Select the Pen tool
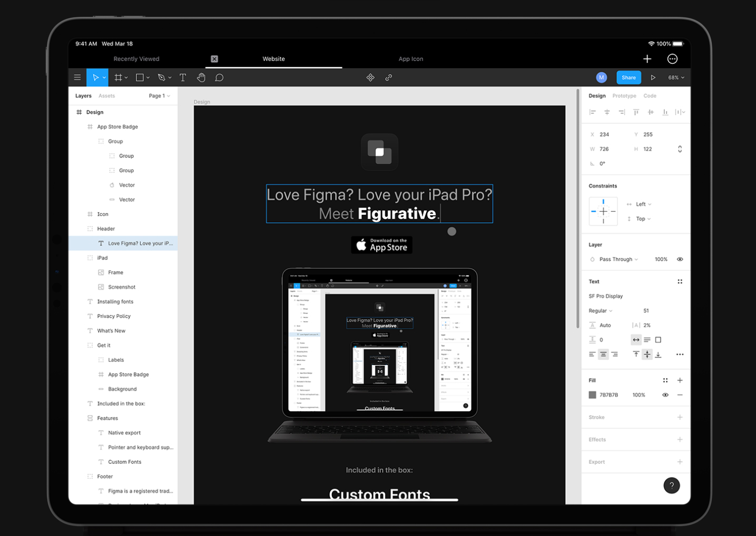 [x=161, y=77]
